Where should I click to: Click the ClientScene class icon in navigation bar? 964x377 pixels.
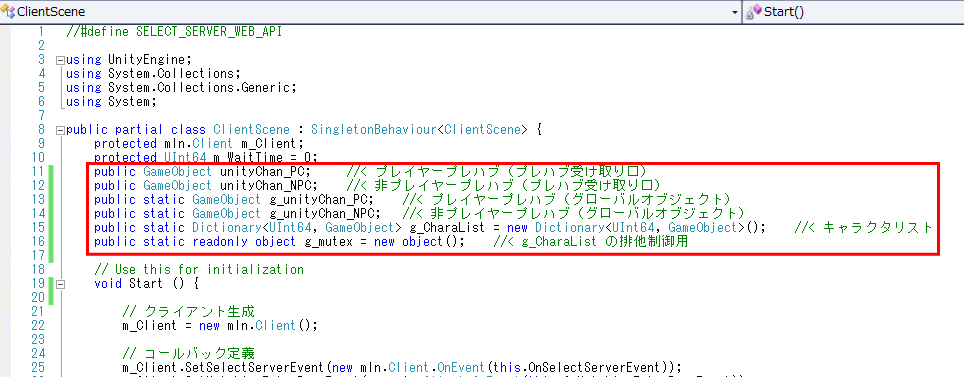coord(8,12)
